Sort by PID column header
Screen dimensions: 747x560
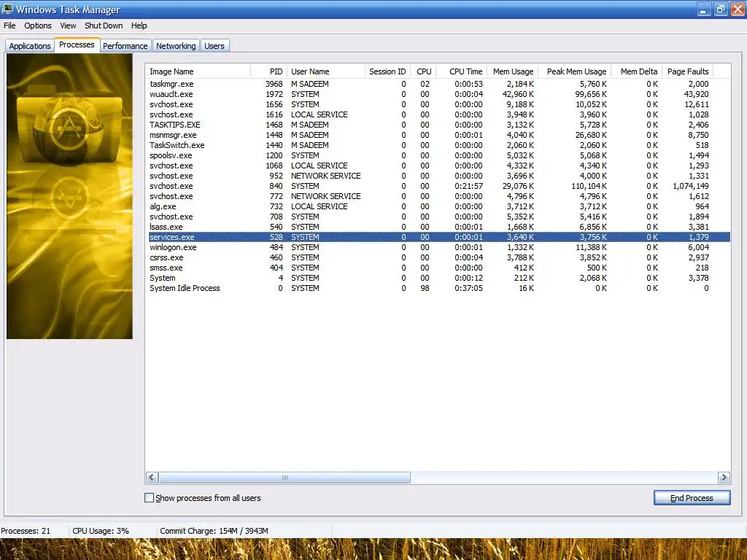pyautogui.click(x=268, y=71)
